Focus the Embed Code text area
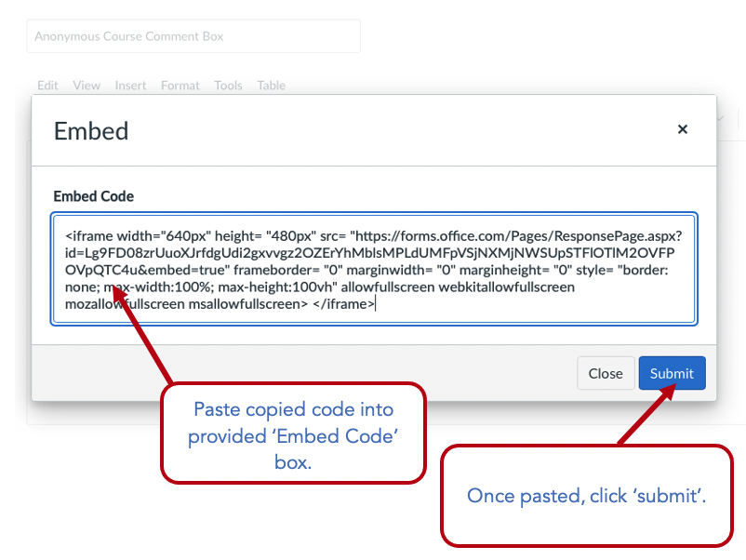 pyautogui.click(x=374, y=269)
